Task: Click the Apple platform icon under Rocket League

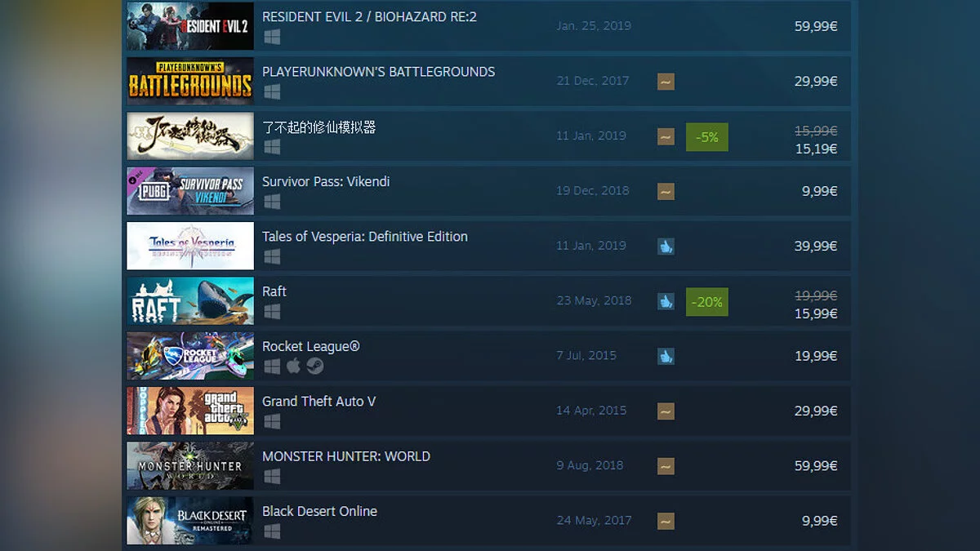Action: 293,367
